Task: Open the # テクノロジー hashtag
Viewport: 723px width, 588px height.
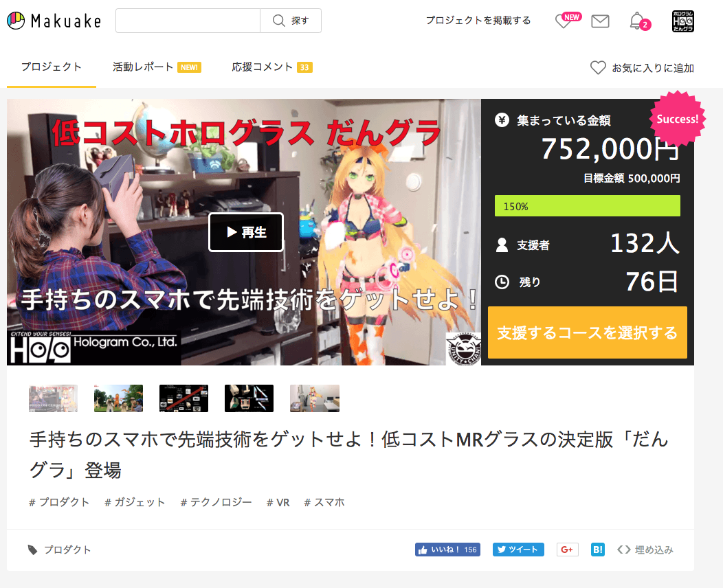Action: pos(216,502)
